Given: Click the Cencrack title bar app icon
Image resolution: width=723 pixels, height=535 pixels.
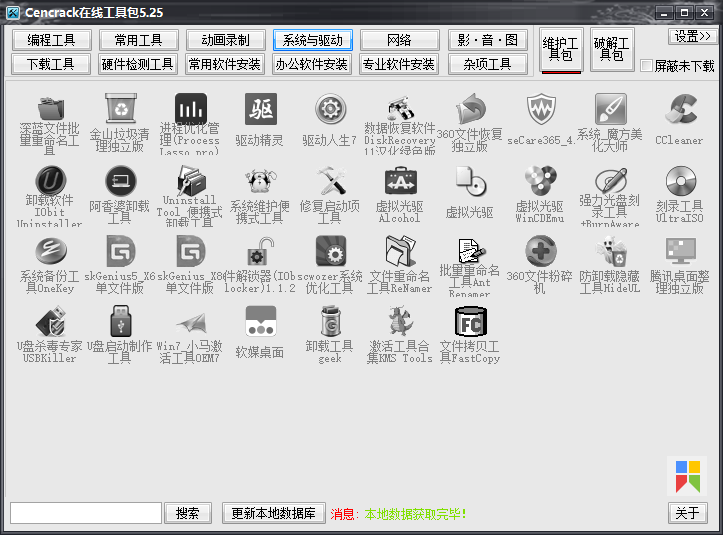Looking at the screenshot, I should 13,12.
